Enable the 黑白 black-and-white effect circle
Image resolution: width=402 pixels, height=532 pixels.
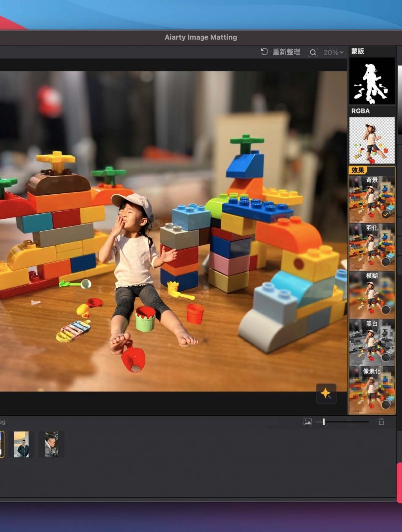click(386, 357)
